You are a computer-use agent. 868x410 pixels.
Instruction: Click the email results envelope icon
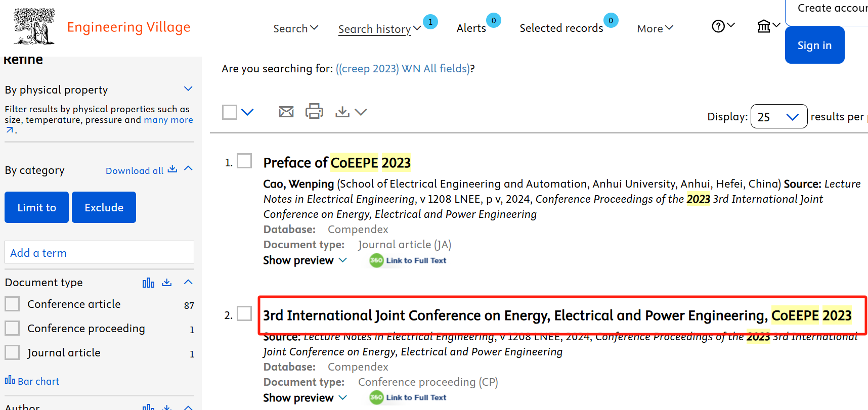[x=286, y=112]
